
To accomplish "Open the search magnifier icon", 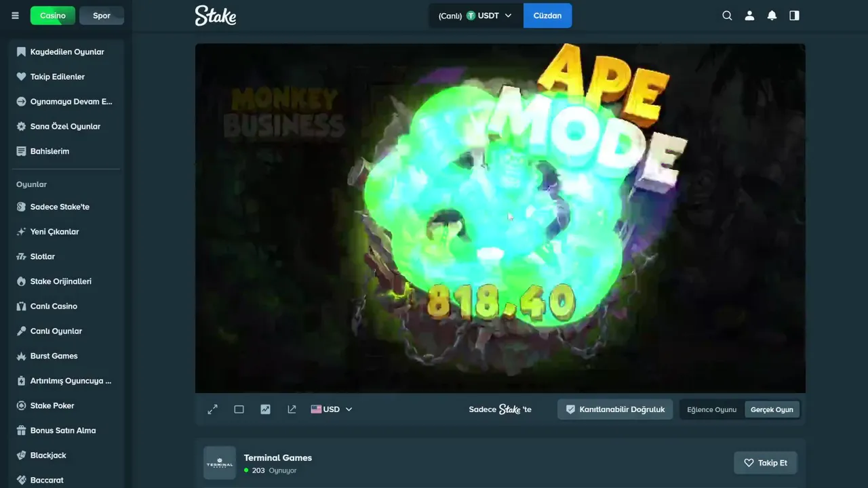I will (x=727, y=16).
